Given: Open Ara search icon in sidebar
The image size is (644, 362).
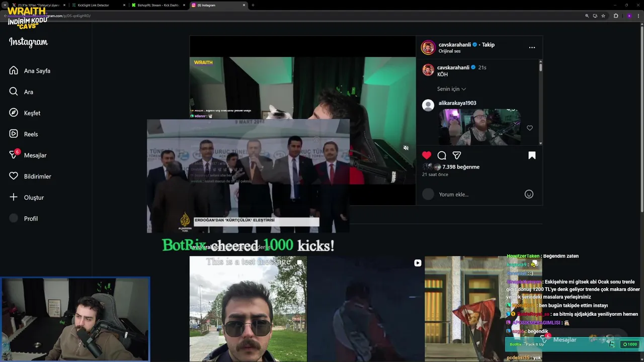Looking at the screenshot, I should [x=14, y=92].
